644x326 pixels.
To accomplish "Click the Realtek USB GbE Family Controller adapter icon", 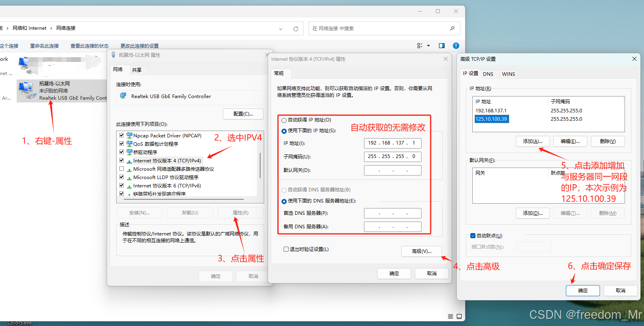I will click(x=123, y=96).
